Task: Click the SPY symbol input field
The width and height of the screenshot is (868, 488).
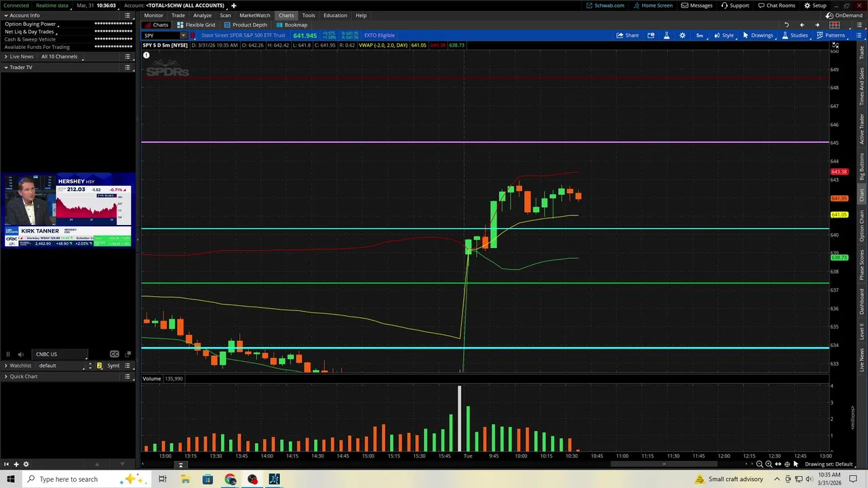Action: [x=160, y=35]
